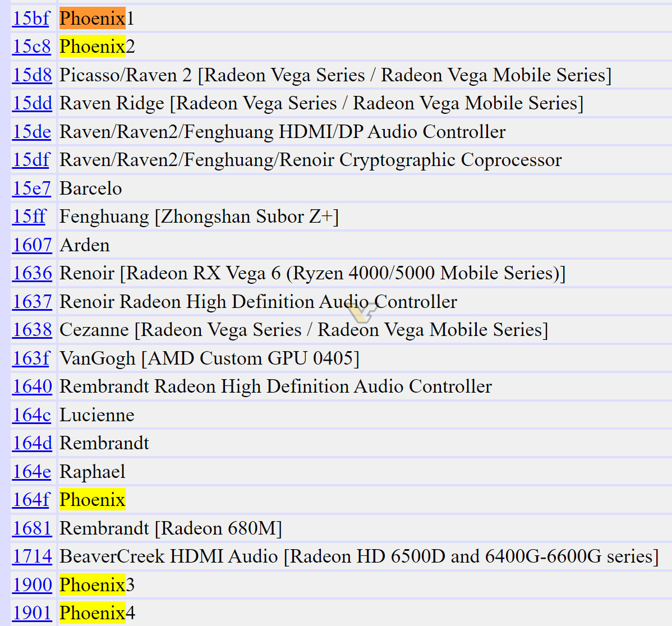Click the 1900 Phoenix3 ID link

coord(32,585)
